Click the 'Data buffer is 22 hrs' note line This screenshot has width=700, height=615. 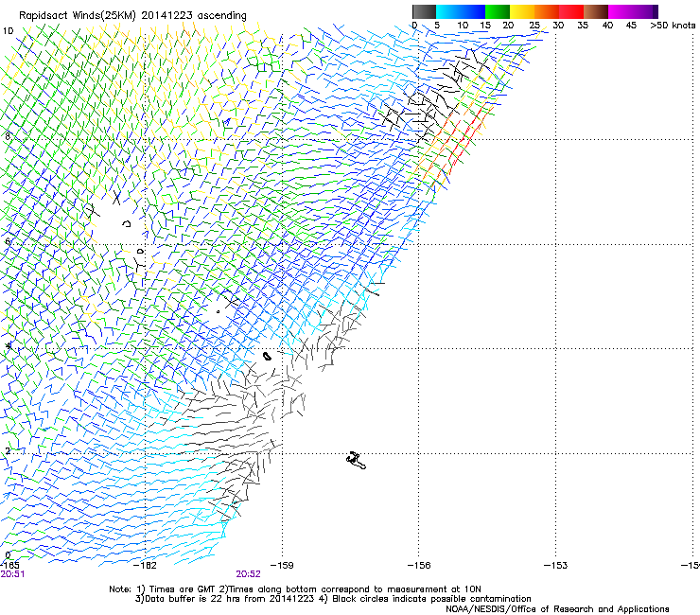pos(333,599)
